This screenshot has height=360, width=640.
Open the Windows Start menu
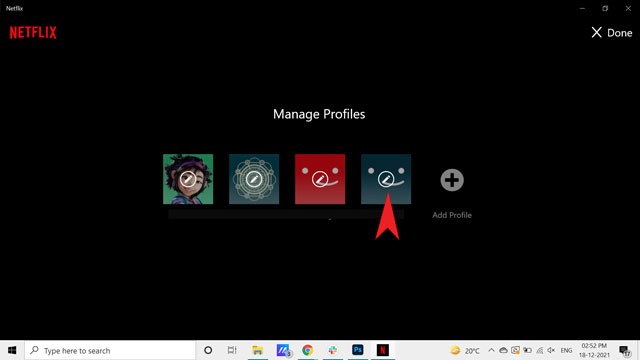[x=12, y=350]
